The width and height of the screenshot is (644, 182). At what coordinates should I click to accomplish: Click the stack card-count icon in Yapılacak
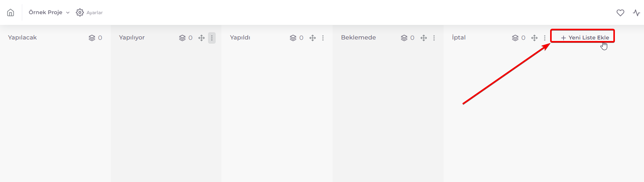(x=92, y=38)
